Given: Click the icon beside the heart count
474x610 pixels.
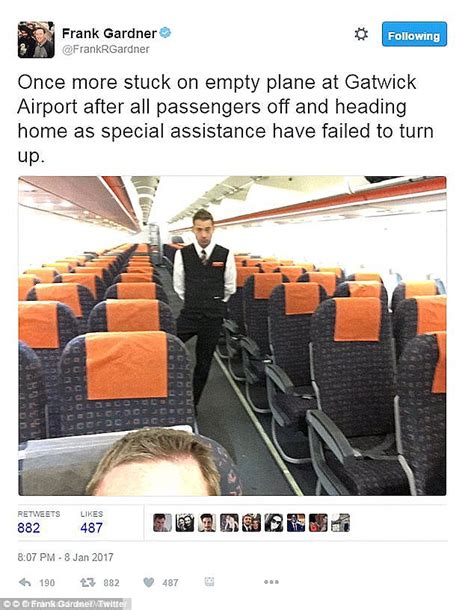Looking at the screenshot, I should [x=209, y=582].
